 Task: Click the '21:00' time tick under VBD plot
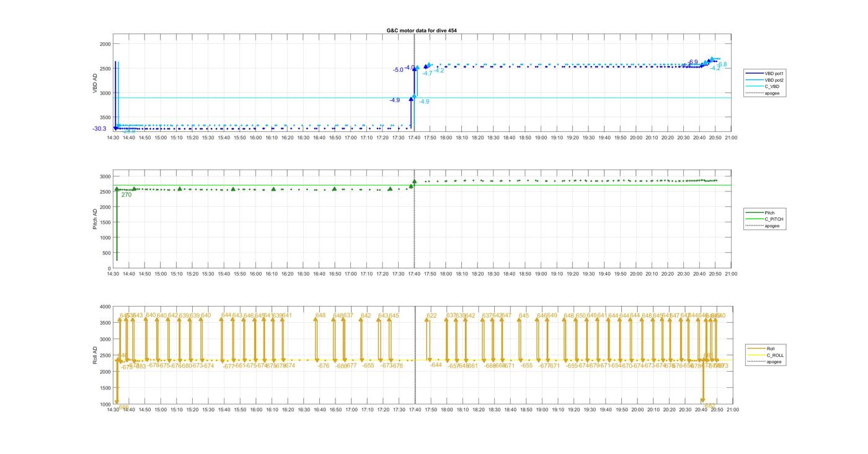[732, 138]
